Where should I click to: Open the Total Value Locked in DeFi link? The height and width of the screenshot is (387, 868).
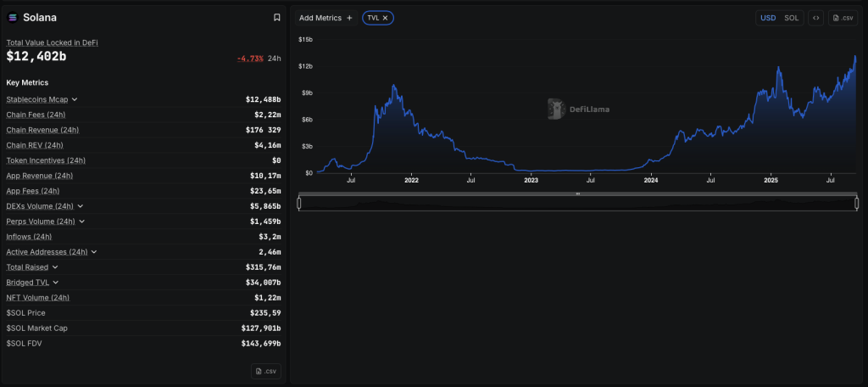(52, 42)
